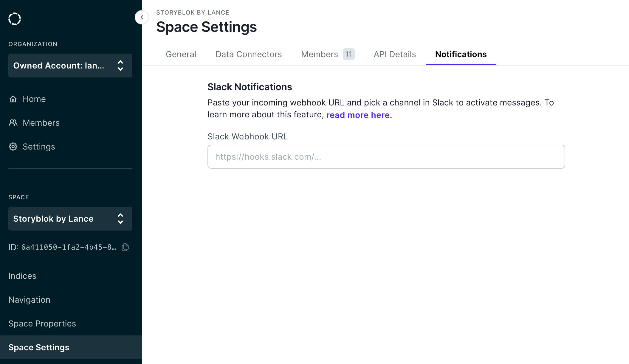Switch to the General tab
The height and width of the screenshot is (364, 629).
[x=181, y=54]
